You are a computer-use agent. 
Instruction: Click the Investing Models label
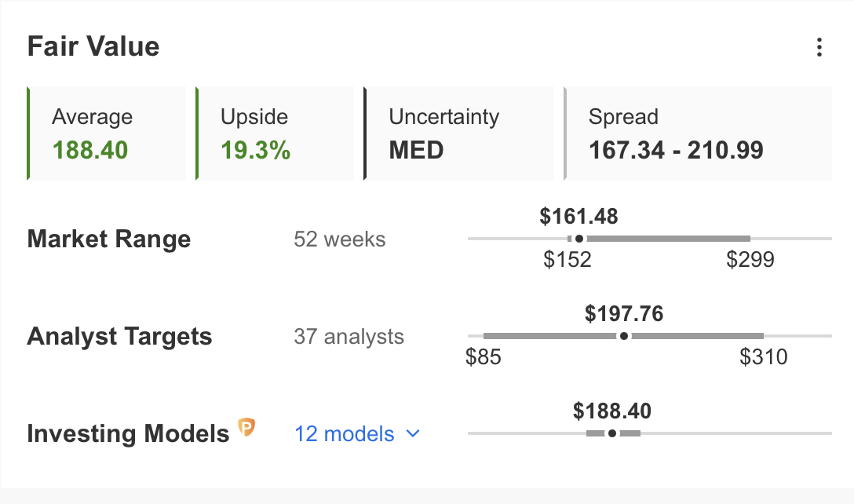tap(128, 433)
